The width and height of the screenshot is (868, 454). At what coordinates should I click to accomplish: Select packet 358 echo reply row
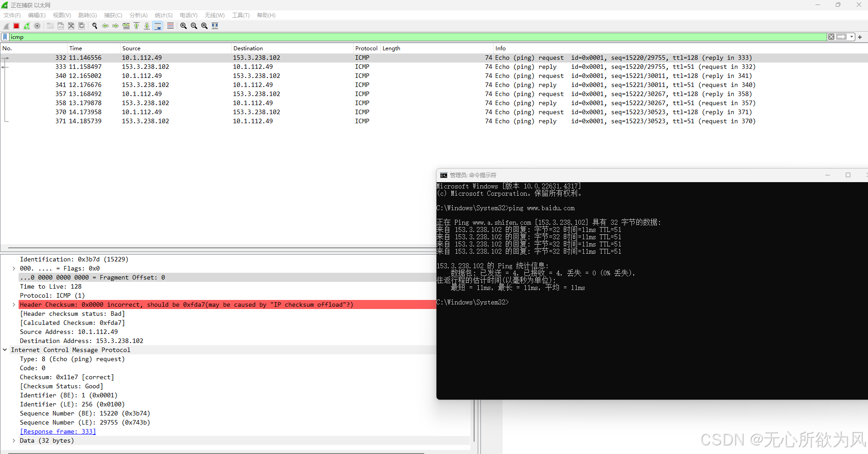point(434,103)
